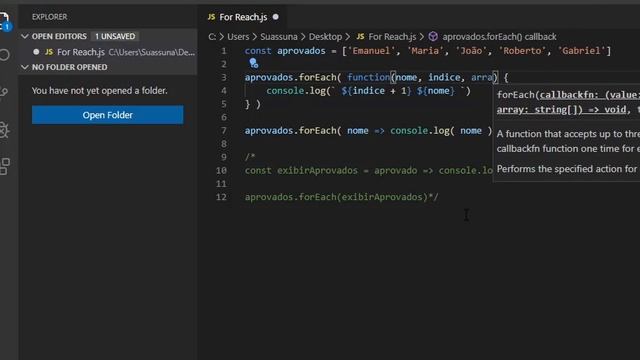Click the Suassuna breadcrumb segment
This screenshot has width=640, height=360.
coord(279,36)
